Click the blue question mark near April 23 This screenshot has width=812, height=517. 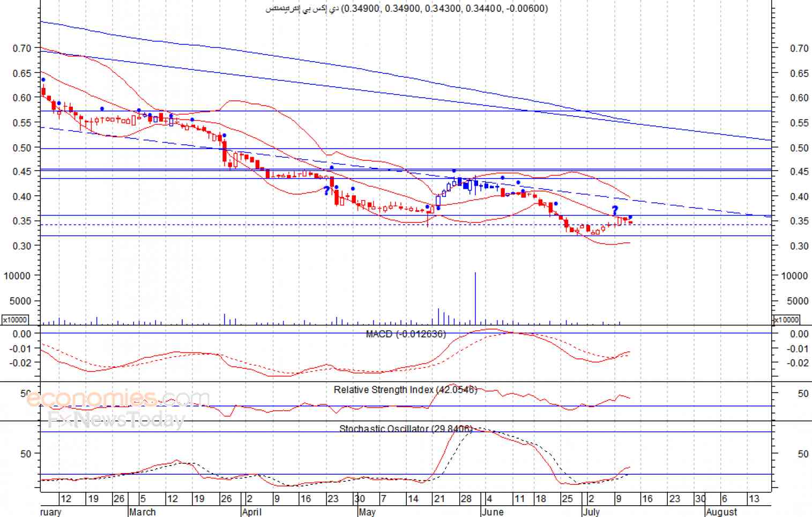(326, 190)
